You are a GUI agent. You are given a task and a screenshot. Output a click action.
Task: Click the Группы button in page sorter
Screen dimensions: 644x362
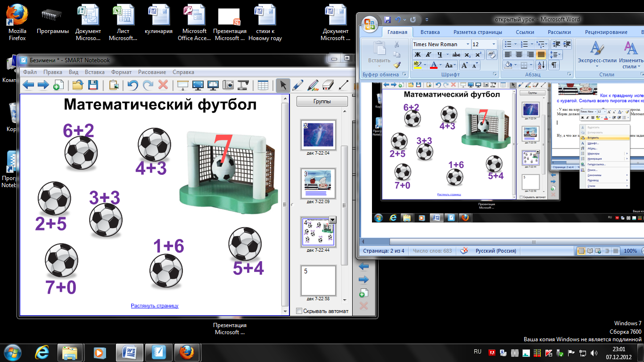pos(322,101)
